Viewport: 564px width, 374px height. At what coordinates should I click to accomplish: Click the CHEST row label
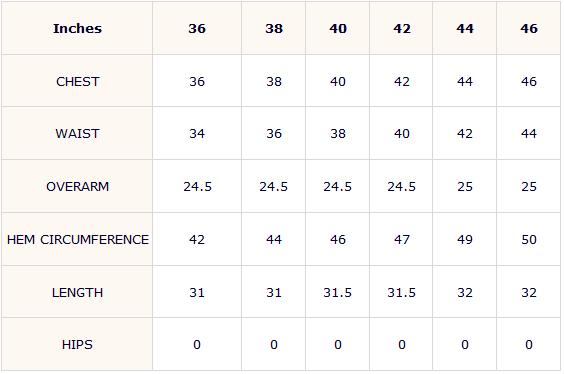[77, 81]
